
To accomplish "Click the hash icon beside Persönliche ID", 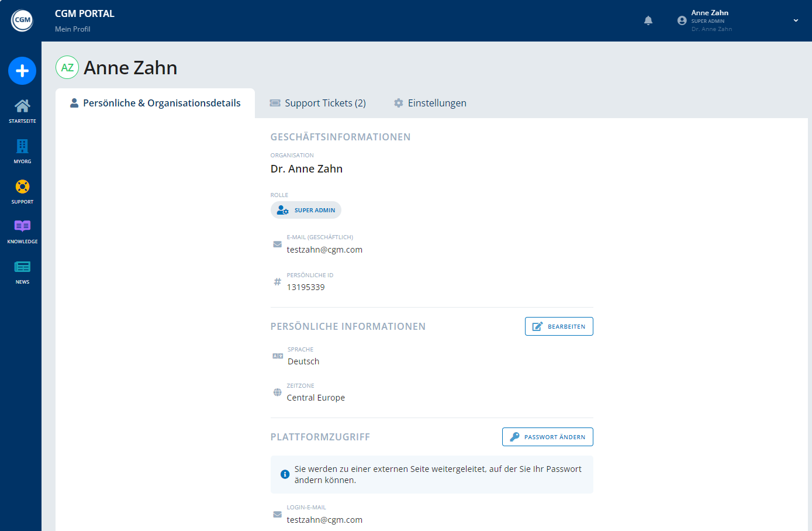I will click(x=277, y=281).
